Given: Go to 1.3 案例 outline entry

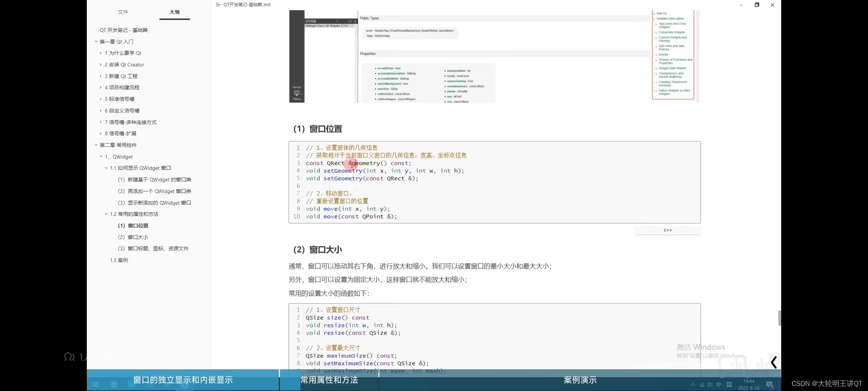Looking at the screenshot, I should 119,260.
